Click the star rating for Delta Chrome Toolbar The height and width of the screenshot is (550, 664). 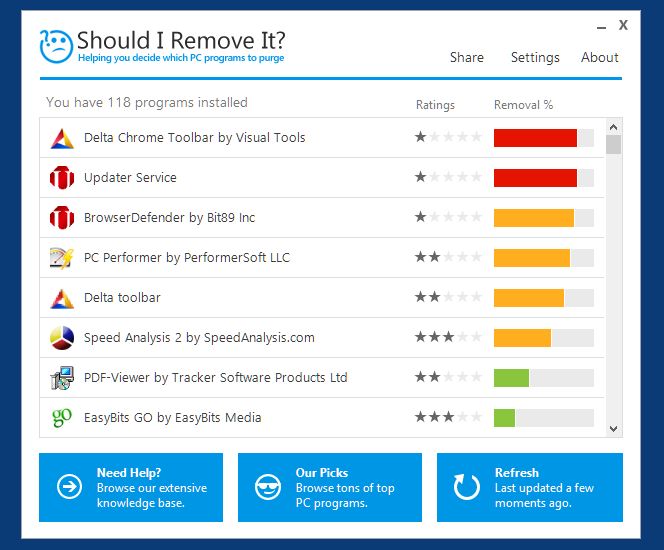pos(448,137)
